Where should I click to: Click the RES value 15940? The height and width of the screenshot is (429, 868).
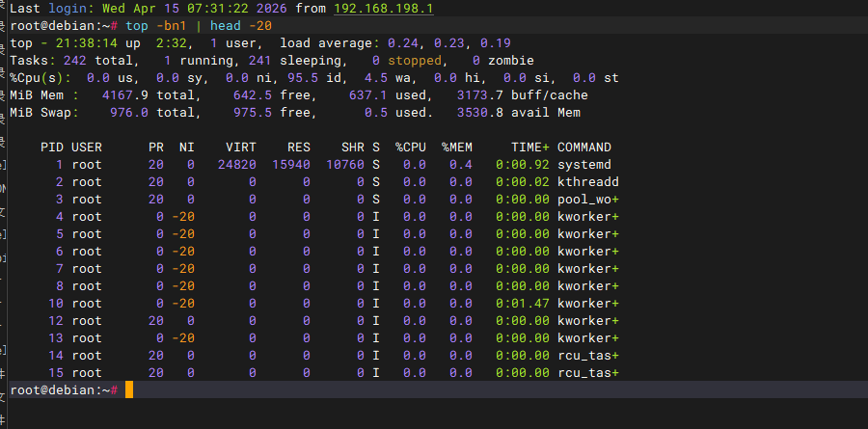tap(291, 165)
